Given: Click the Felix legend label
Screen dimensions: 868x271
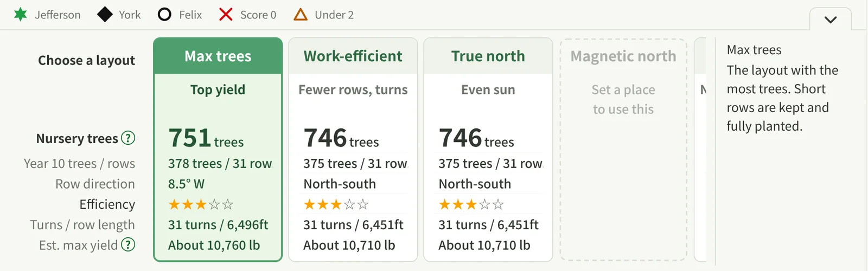Looking at the screenshot, I should [x=190, y=15].
